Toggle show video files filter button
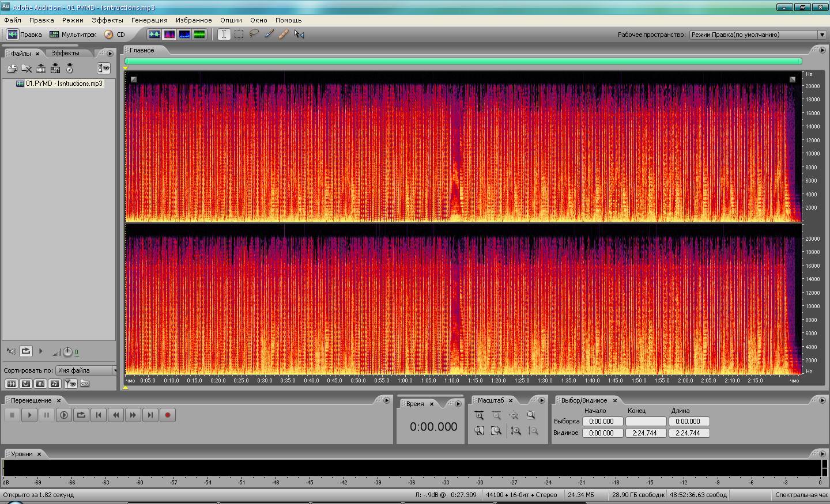Screen dimensions: 830x504 point(40,384)
